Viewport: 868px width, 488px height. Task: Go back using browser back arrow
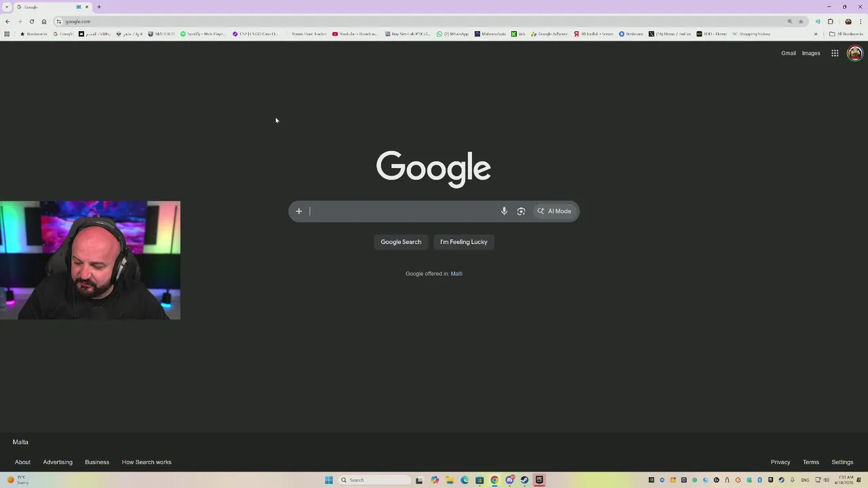pos(7,22)
